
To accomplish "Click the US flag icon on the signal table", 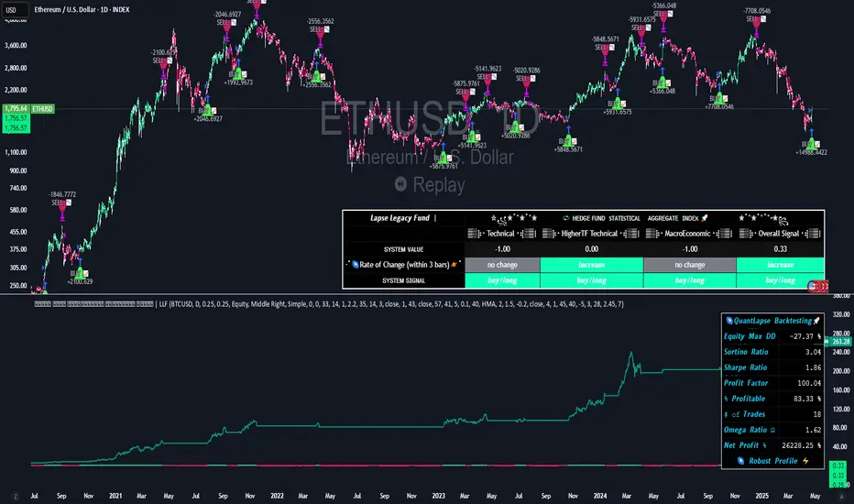I will pos(812,286).
